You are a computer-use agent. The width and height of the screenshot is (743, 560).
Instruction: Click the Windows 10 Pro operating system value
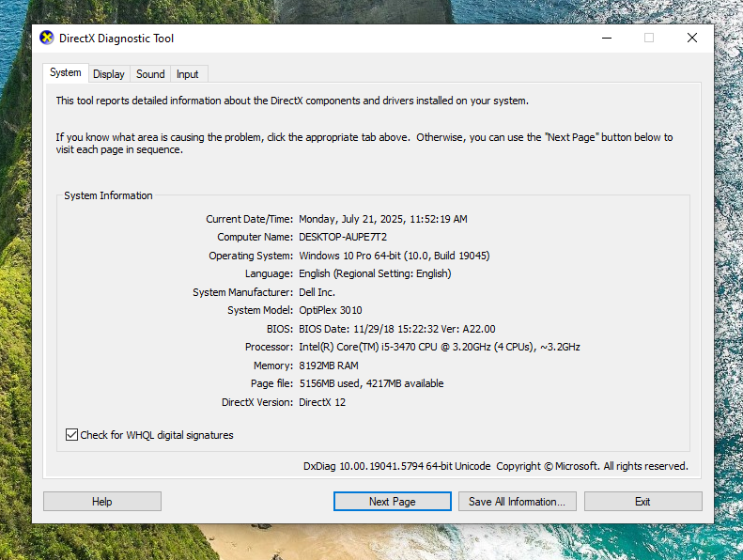[x=395, y=256]
